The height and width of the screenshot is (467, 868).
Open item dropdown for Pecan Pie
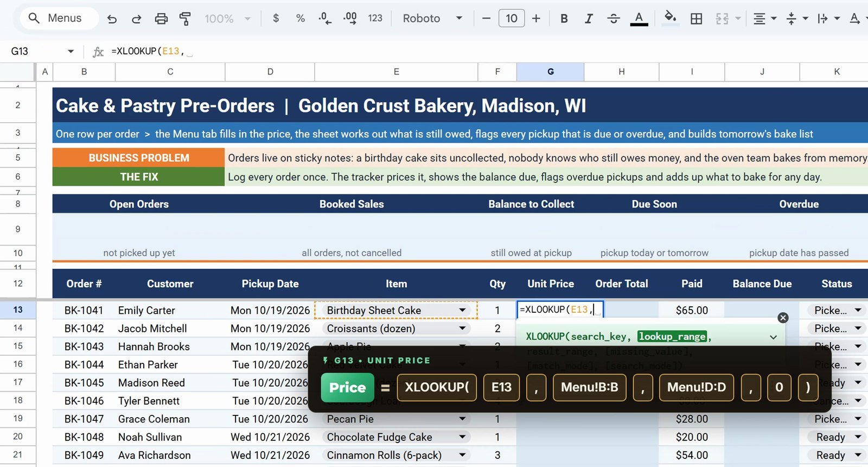tap(462, 419)
